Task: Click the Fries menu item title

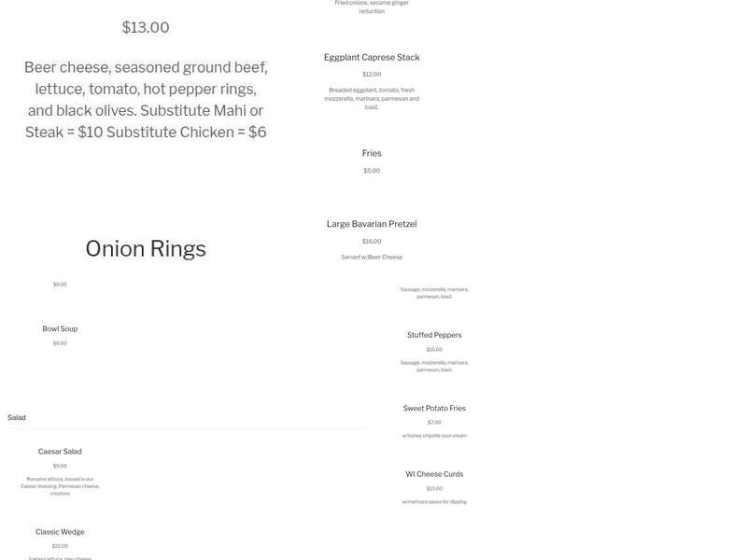Action: pos(372,153)
